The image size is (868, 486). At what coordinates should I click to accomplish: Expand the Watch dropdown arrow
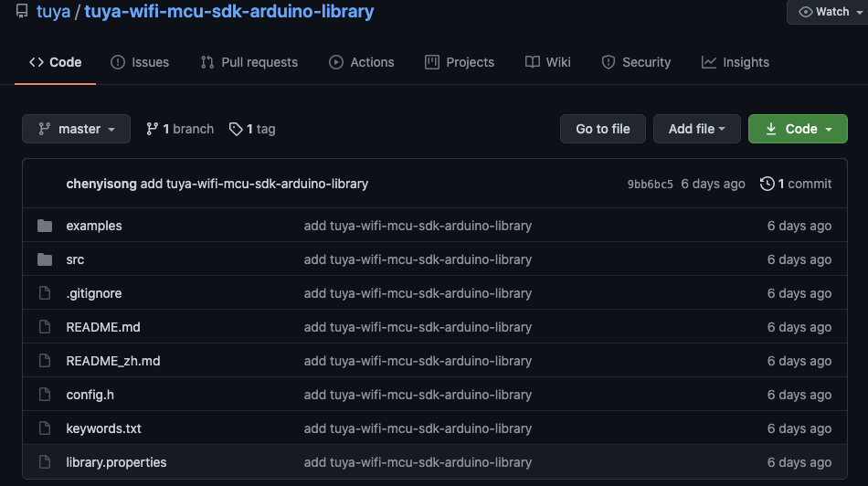coord(859,12)
